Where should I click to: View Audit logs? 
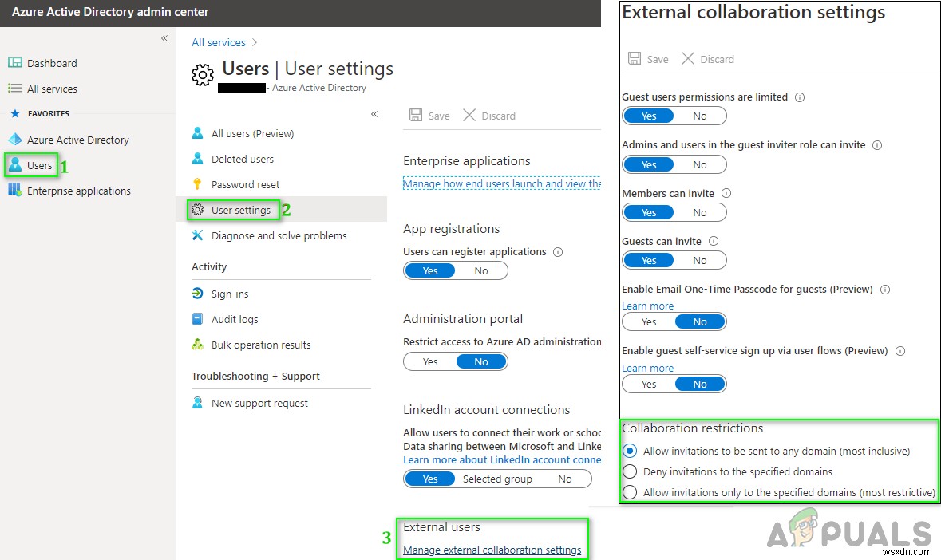(x=233, y=319)
